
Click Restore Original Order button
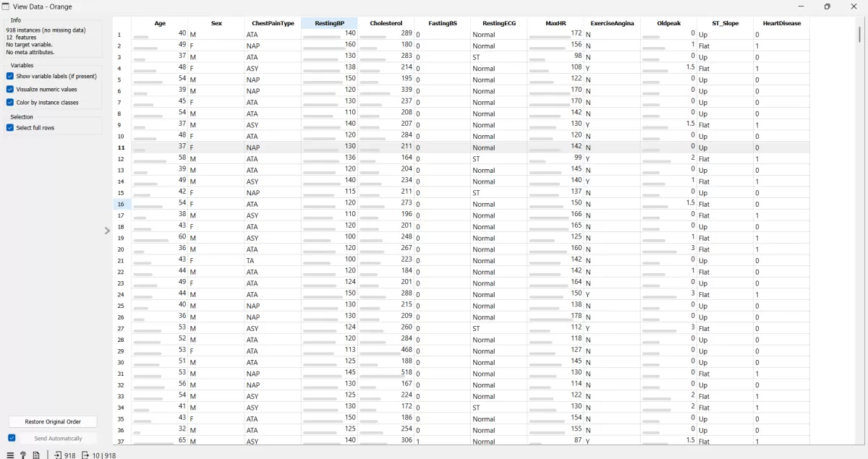53,421
